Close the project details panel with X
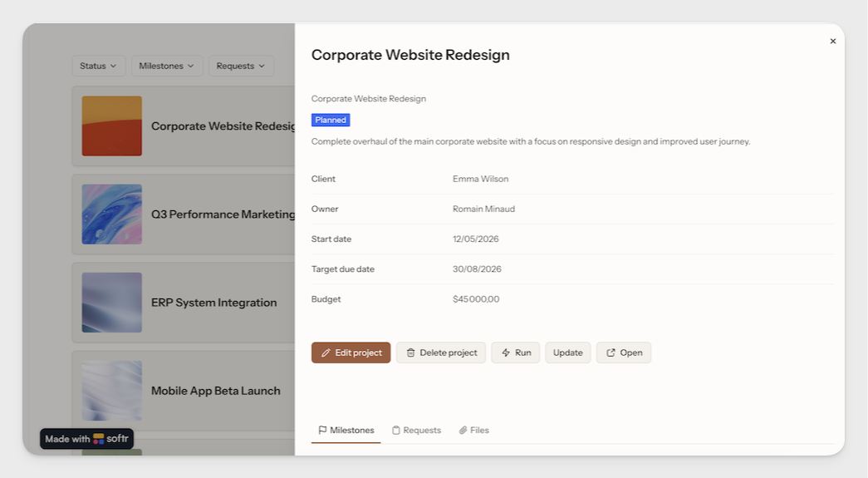Image resolution: width=868 pixels, height=478 pixels. click(832, 41)
